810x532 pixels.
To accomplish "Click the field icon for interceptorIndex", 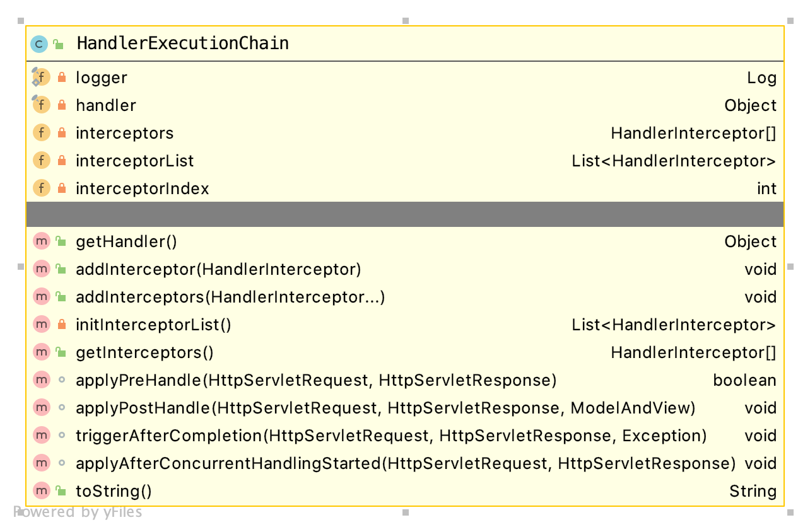I will coord(41,188).
